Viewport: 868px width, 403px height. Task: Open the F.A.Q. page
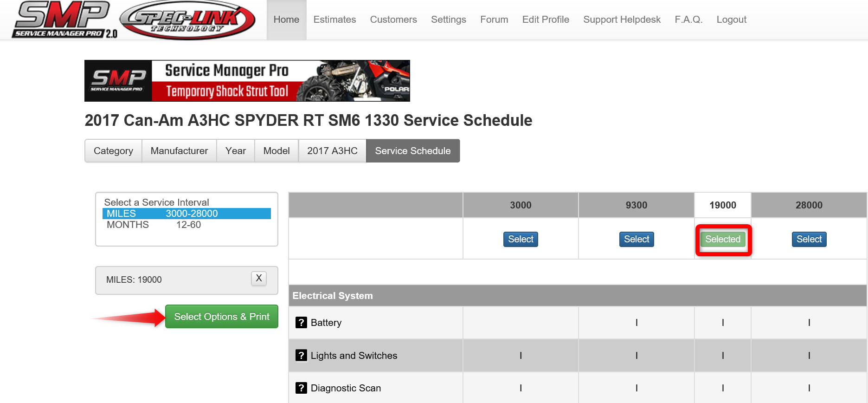pos(688,19)
